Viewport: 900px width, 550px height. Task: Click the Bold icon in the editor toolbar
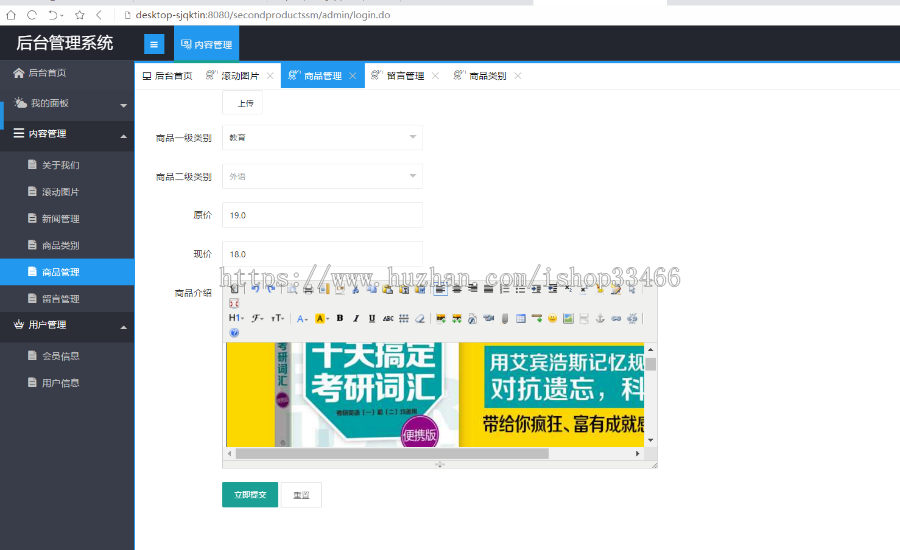pos(340,318)
